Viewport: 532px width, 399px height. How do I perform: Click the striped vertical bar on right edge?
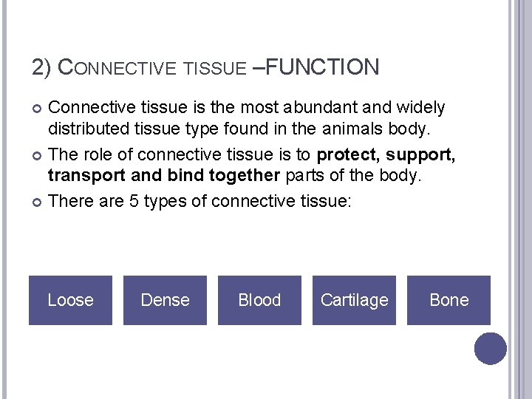click(519, 199)
